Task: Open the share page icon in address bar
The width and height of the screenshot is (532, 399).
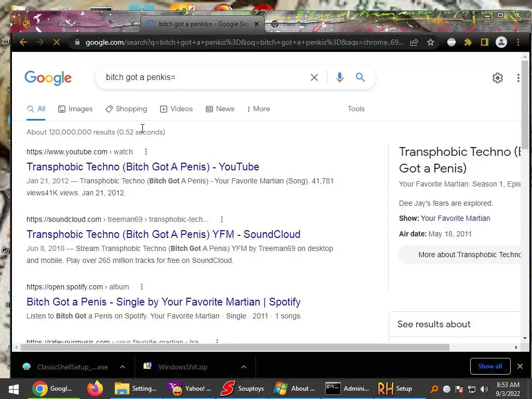Action: [x=414, y=43]
